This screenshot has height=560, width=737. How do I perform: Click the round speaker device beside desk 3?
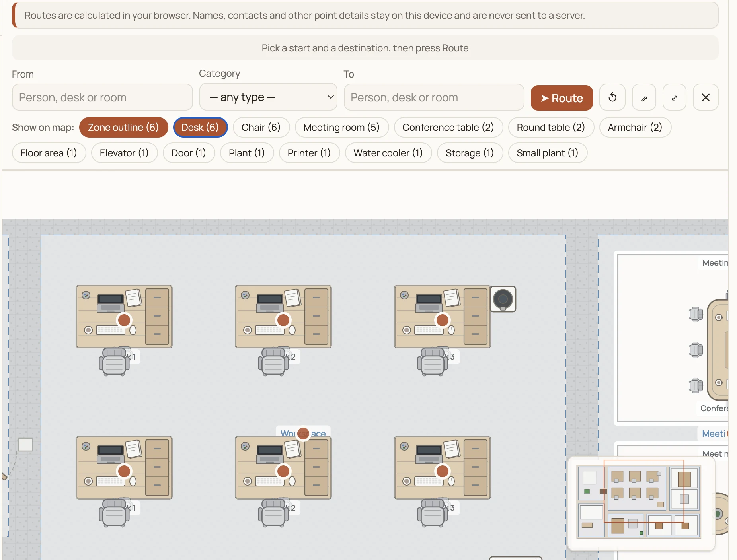503,299
